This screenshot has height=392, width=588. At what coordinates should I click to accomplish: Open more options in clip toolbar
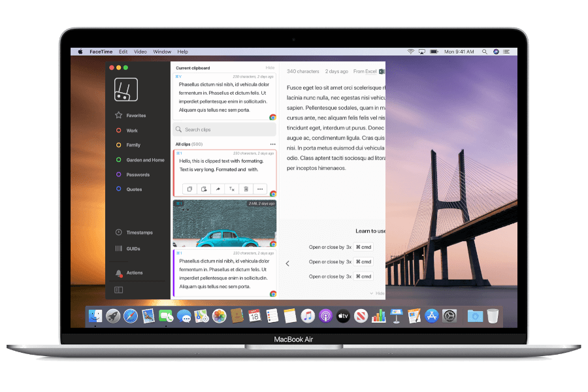260,189
